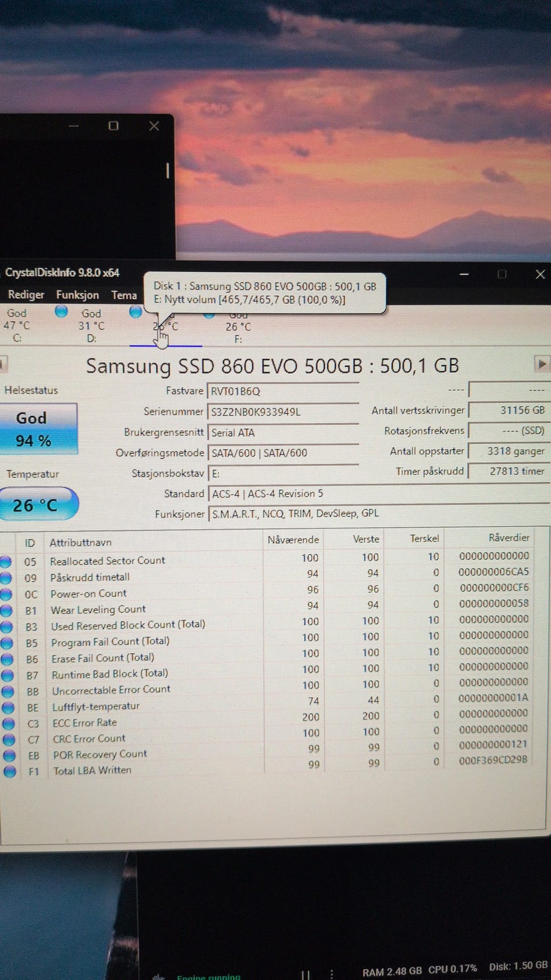The height and width of the screenshot is (980, 551).
Task: Click status icon for Reallocated Sector Count
Action: coord(6,561)
